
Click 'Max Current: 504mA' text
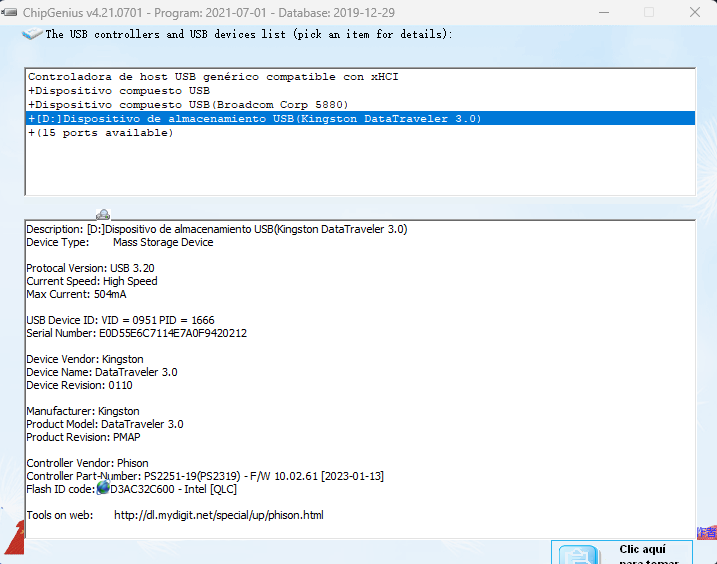(76, 294)
